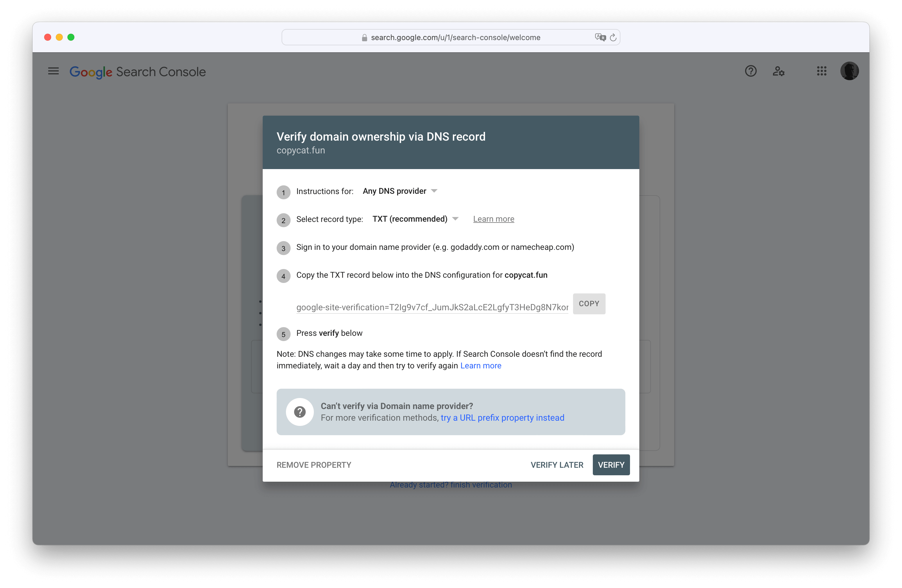Open Learn more link in DNS note

pos(481,365)
